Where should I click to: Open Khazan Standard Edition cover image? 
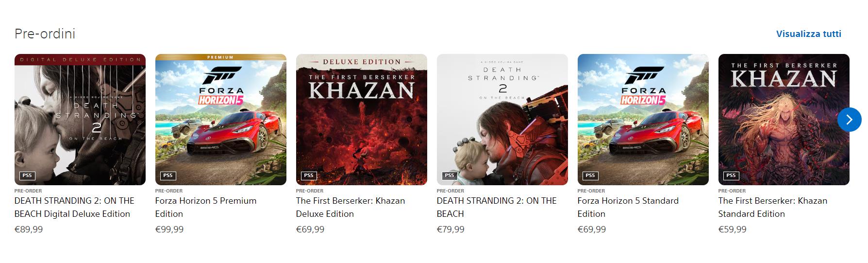784,120
